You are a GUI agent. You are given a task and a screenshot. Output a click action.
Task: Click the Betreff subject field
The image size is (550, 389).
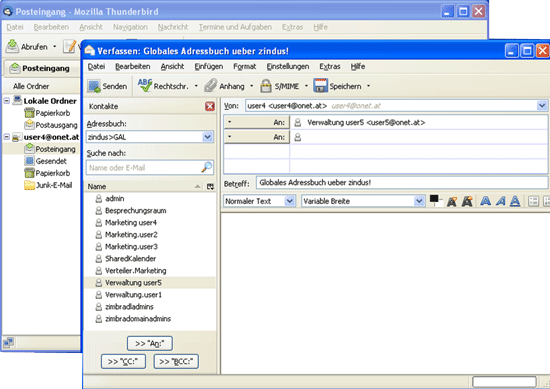[x=402, y=183]
